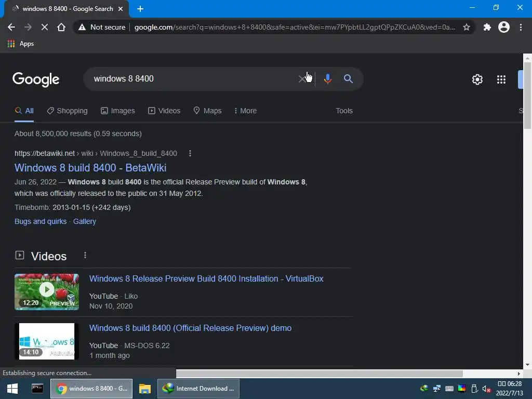Viewport: 532px width, 399px height.
Task: Open search Tools
Action: click(x=344, y=111)
